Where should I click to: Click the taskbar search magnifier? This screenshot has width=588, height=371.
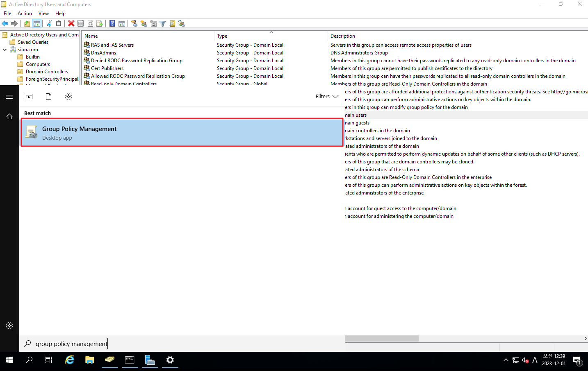pos(29,360)
